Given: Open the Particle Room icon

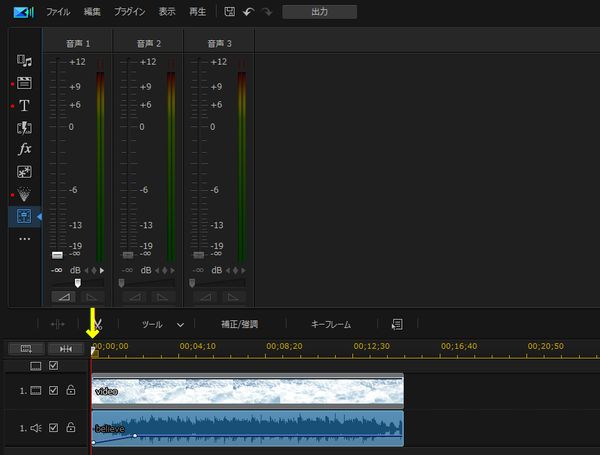Looking at the screenshot, I should [x=25, y=194].
